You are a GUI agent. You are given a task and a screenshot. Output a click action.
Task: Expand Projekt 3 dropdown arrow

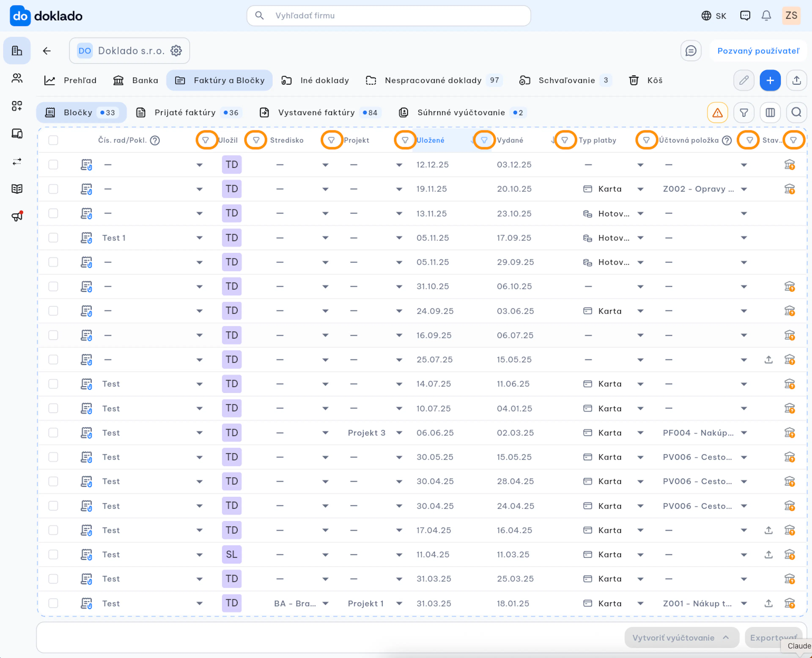point(399,433)
